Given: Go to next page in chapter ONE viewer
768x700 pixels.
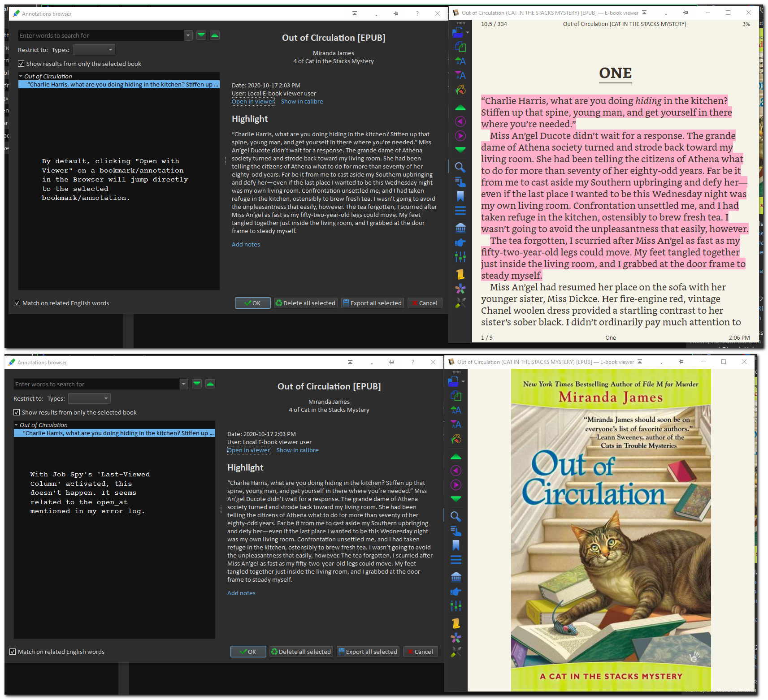Looking at the screenshot, I should point(460,150).
